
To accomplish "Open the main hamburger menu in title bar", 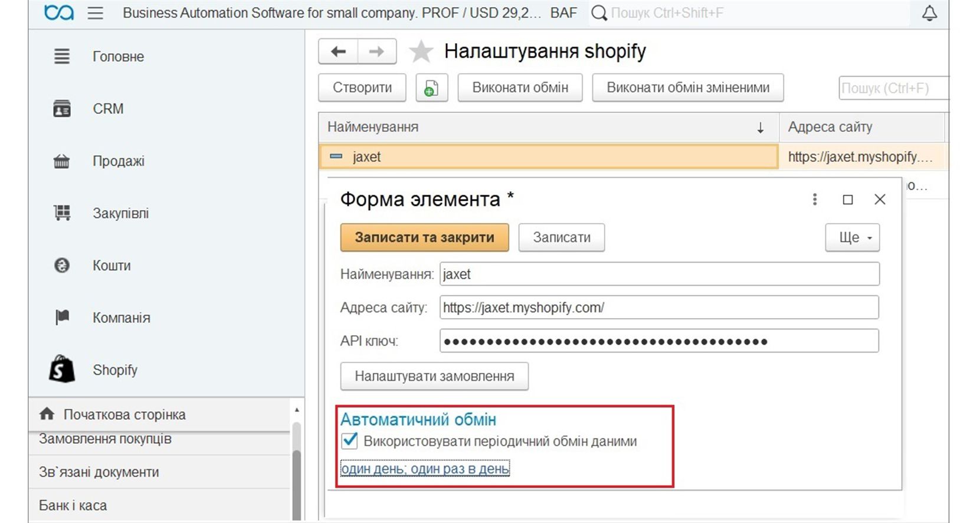I will pyautogui.click(x=95, y=13).
